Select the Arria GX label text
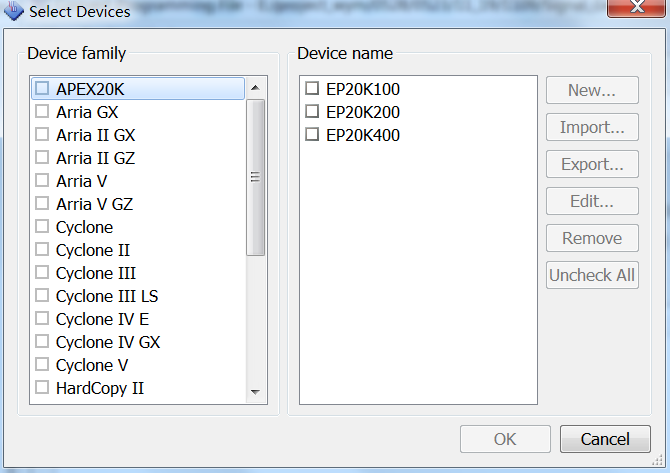Screen dimensions: 670x473 (x=87, y=112)
